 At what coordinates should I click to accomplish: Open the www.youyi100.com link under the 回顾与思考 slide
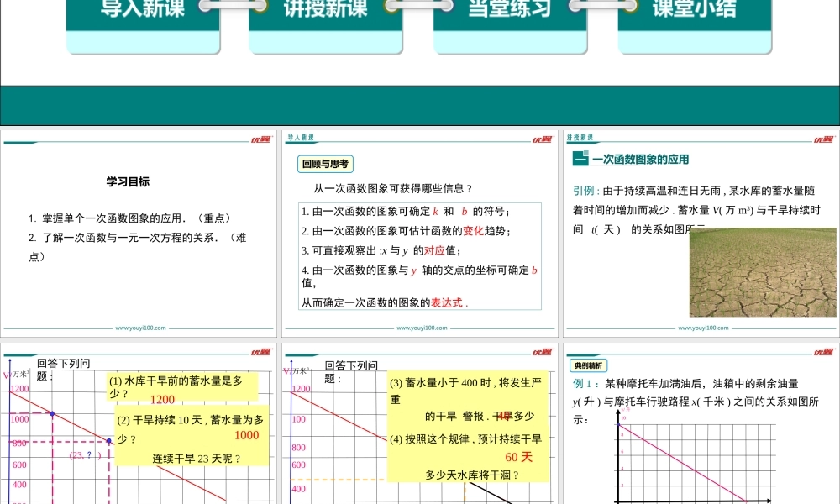(x=421, y=328)
